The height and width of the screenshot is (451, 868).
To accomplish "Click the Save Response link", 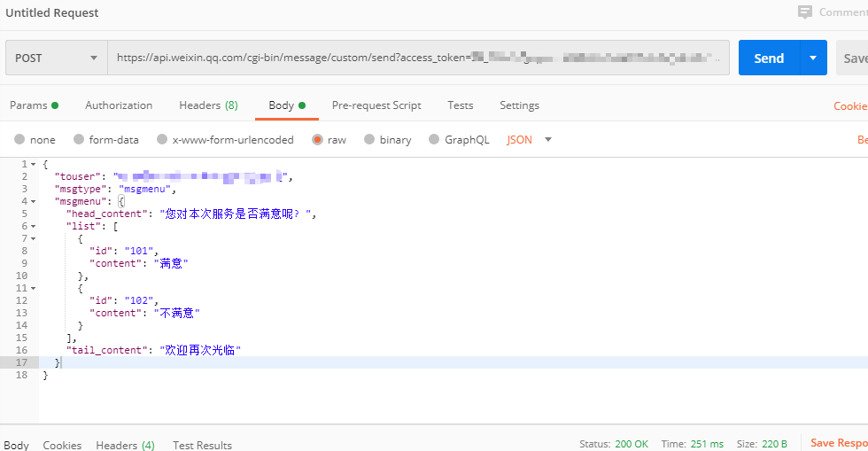I will (839, 443).
